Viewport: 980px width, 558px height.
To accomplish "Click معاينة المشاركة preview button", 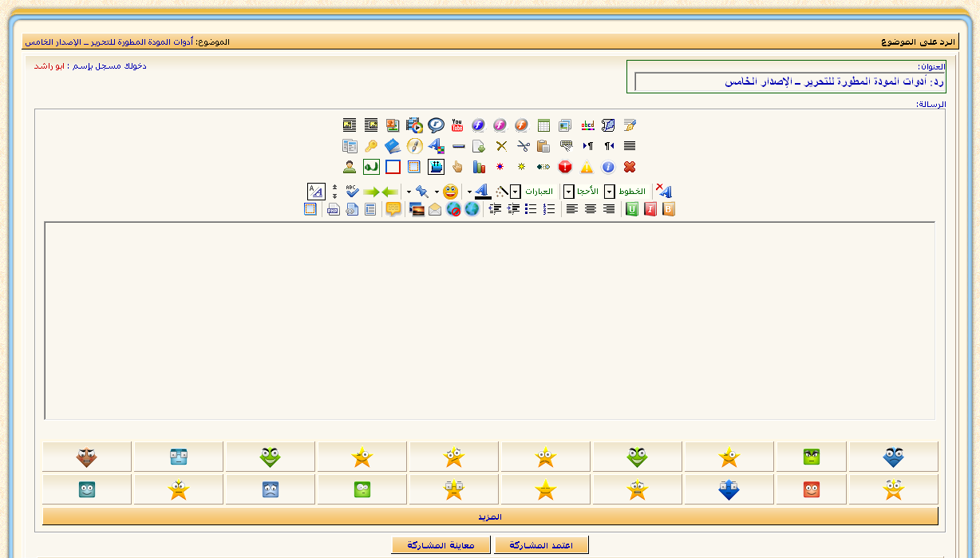I will click(441, 545).
